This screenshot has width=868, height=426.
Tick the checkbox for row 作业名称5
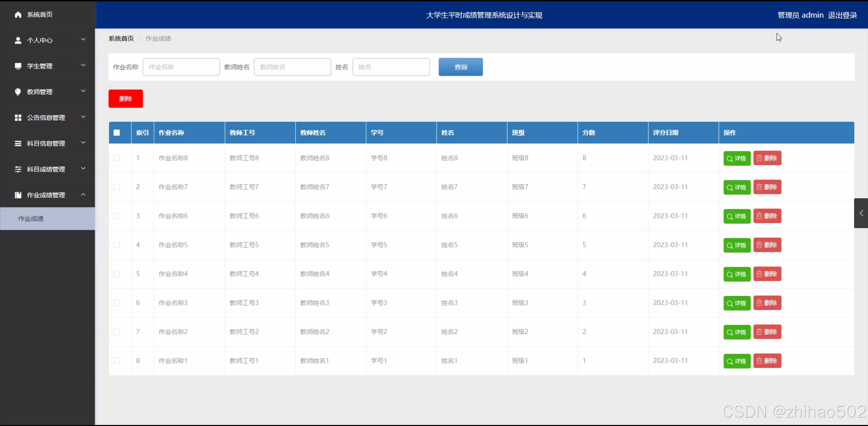117,245
